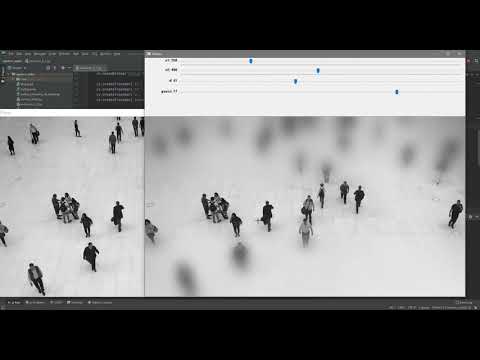Open the Project view dropdown

(x=17, y=68)
